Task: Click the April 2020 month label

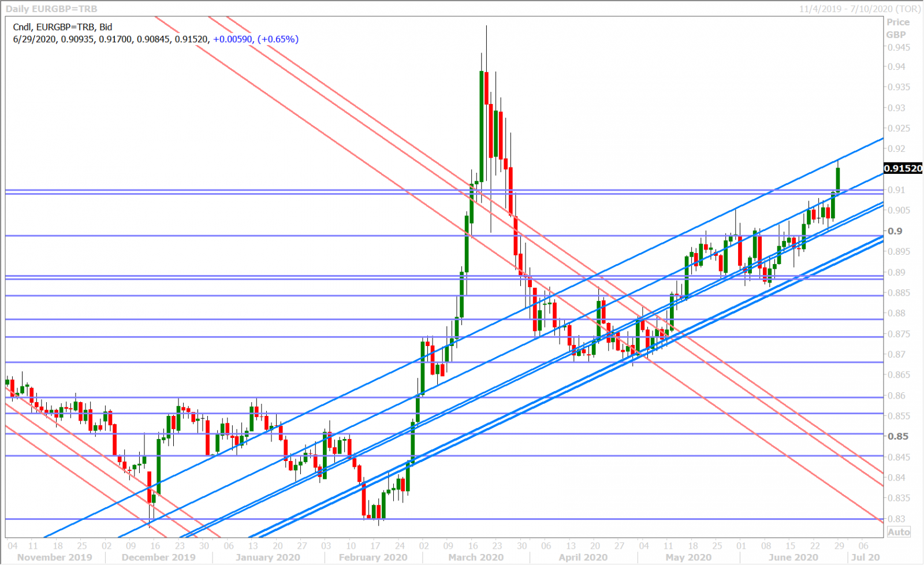Action: tap(583, 557)
